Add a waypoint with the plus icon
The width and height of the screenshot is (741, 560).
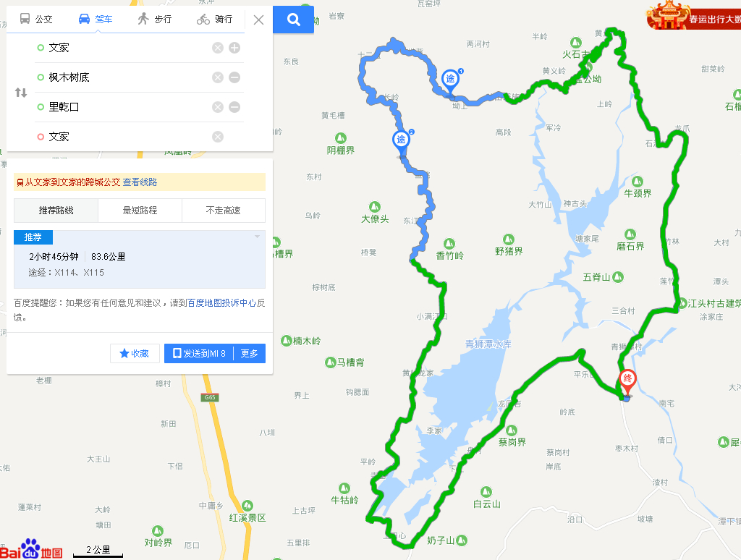click(x=234, y=48)
